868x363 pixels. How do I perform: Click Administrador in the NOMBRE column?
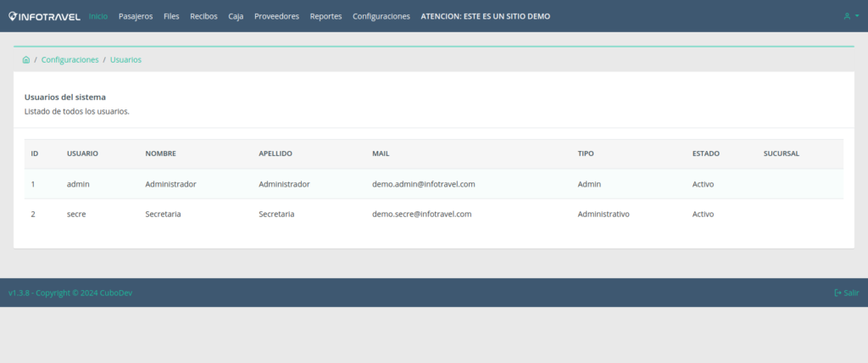tap(170, 184)
